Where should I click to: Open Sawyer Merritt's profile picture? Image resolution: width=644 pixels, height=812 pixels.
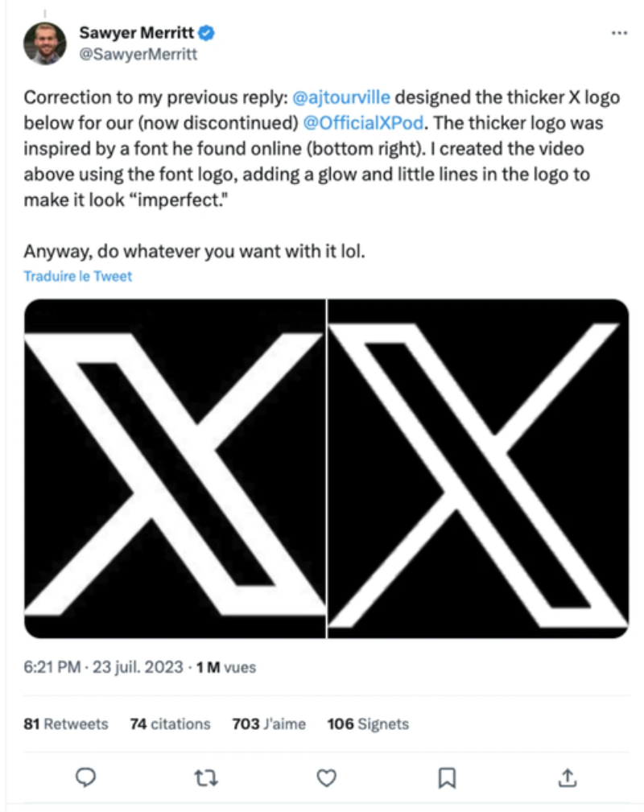[44, 43]
